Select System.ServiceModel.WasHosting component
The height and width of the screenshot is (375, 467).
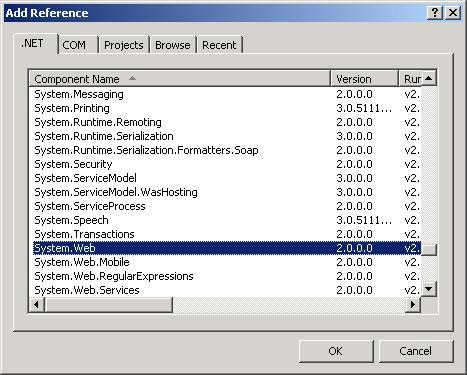pos(227,192)
